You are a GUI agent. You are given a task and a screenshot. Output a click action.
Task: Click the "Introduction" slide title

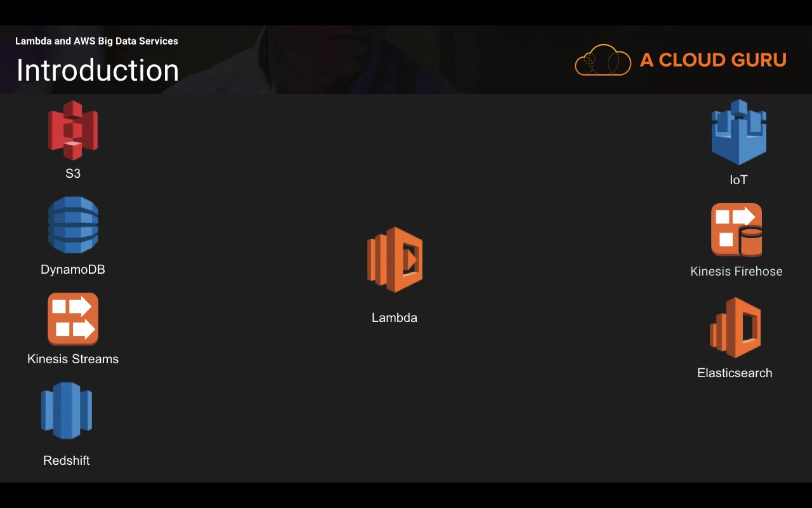point(98,70)
